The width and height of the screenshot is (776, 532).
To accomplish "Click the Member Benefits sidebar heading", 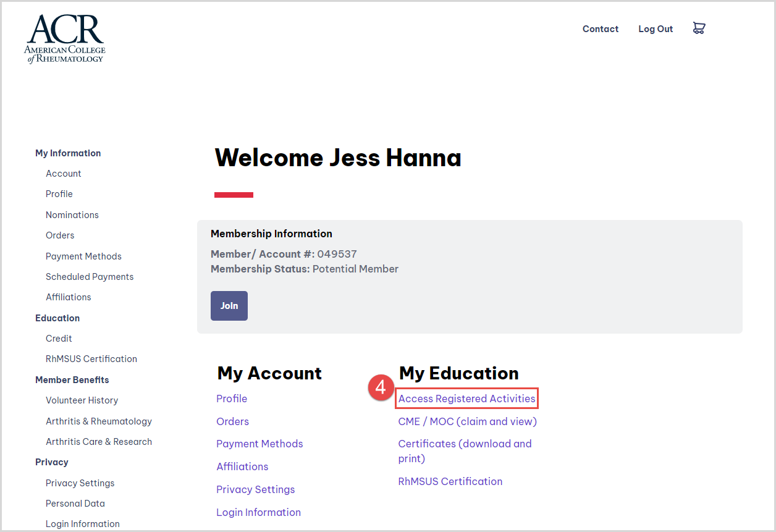I will pos(72,380).
